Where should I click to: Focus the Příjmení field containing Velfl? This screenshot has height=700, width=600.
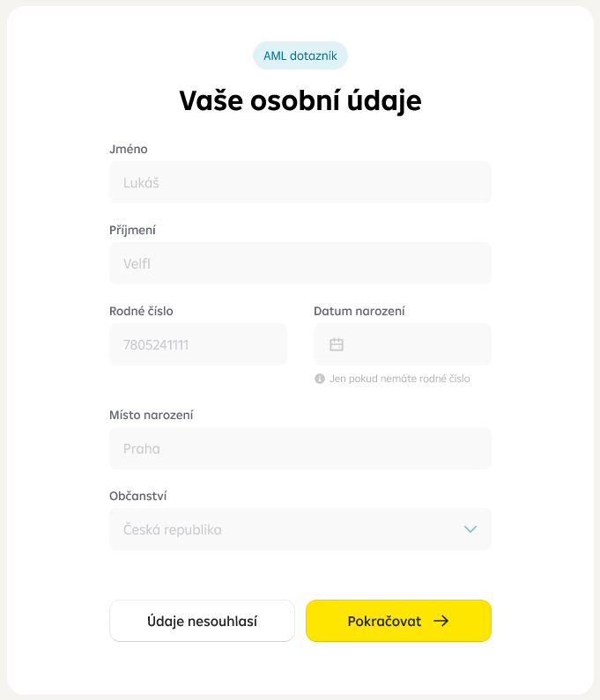(x=300, y=263)
